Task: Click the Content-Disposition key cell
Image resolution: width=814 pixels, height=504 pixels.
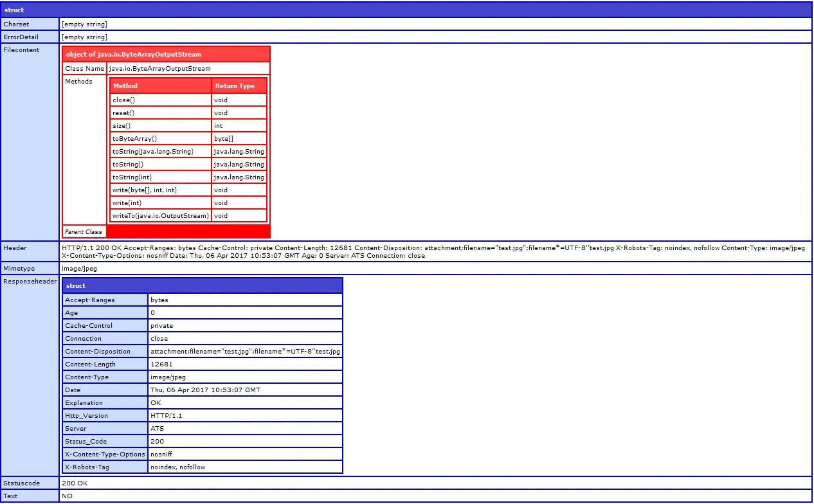Action: 105,352
